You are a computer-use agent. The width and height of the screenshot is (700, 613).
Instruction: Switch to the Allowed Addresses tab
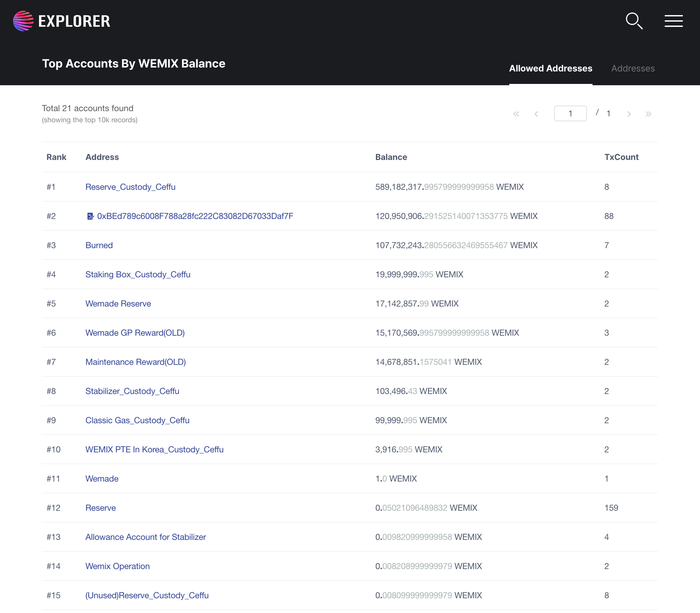(550, 69)
